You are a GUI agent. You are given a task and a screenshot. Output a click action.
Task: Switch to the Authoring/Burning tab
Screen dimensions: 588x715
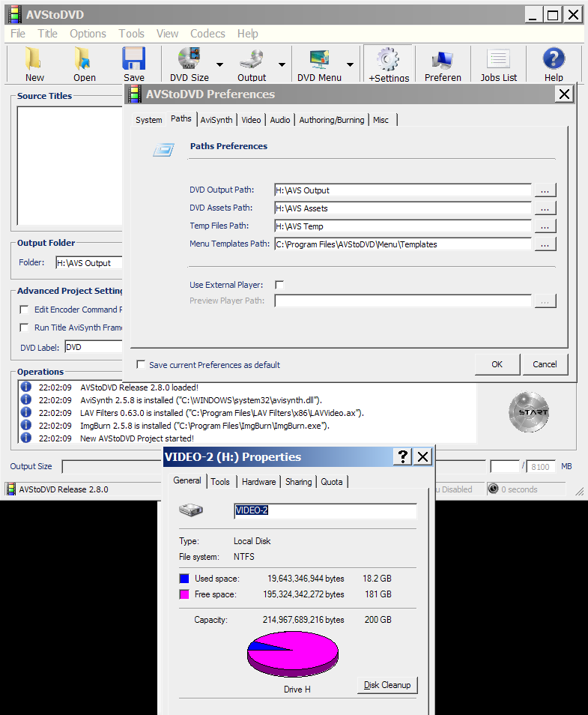point(331,120)
